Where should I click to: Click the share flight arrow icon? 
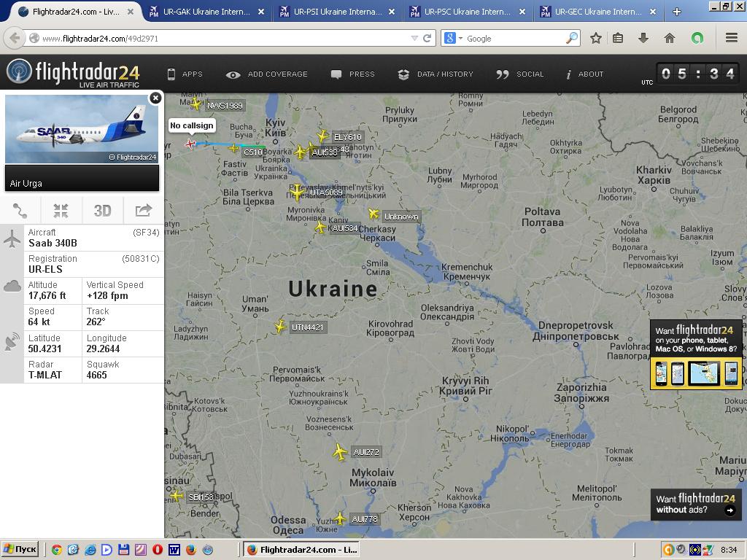click(x=143, y=211)
